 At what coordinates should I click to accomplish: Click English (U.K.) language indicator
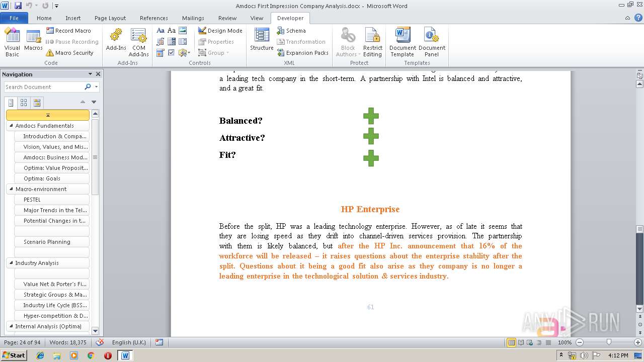[x=129, y=342]
